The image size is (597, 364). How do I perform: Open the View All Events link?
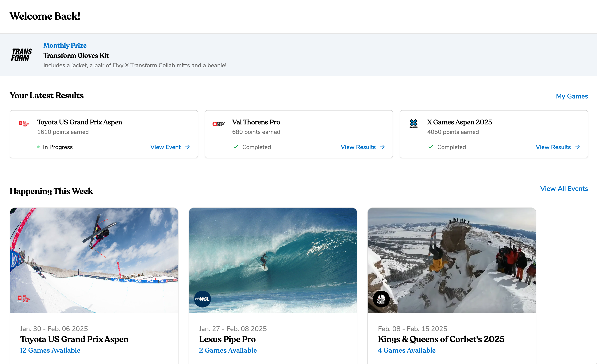coord(564,189)
